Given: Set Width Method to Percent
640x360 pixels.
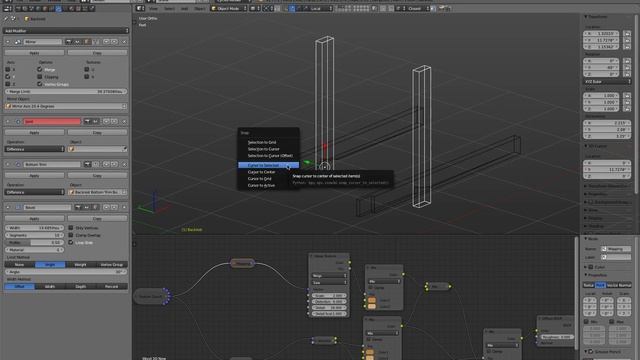Looking at the screenshot, I should pyautogui.click(x=111, y=287).
